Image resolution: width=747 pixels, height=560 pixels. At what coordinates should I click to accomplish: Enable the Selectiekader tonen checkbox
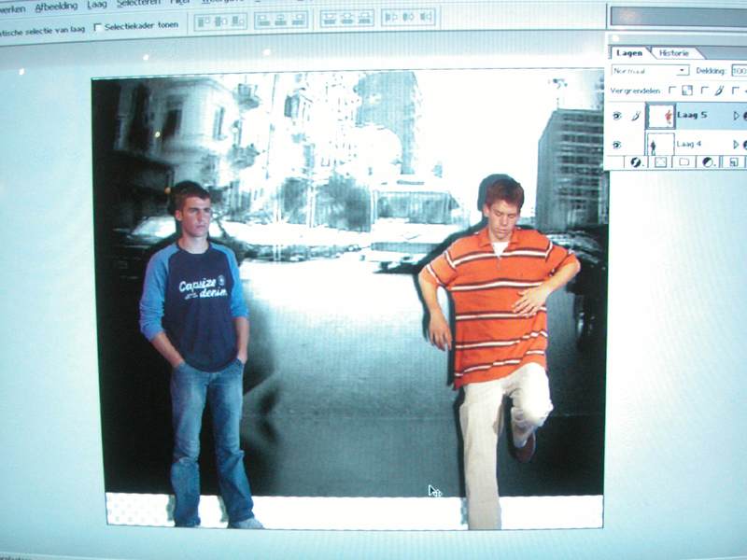click(x=99, y=27)
